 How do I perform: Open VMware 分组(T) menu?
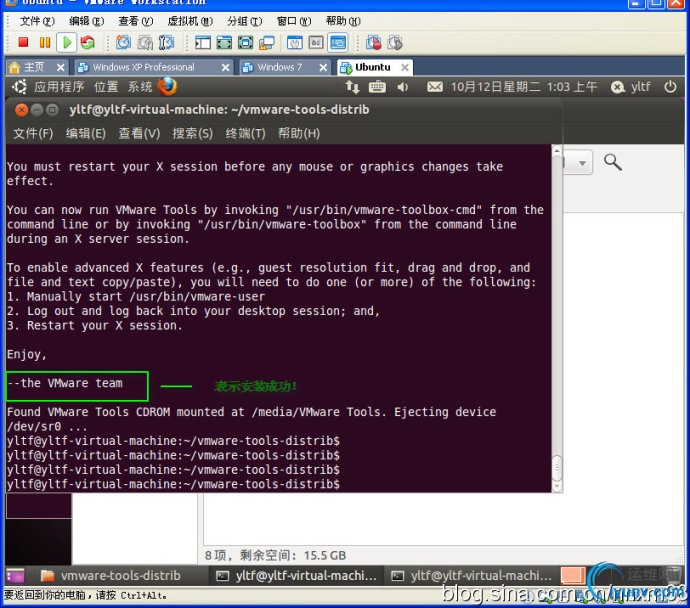tap(245, 21)
